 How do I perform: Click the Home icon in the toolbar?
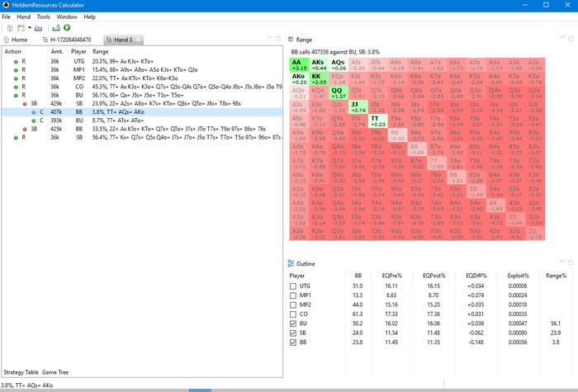[10, 28]
